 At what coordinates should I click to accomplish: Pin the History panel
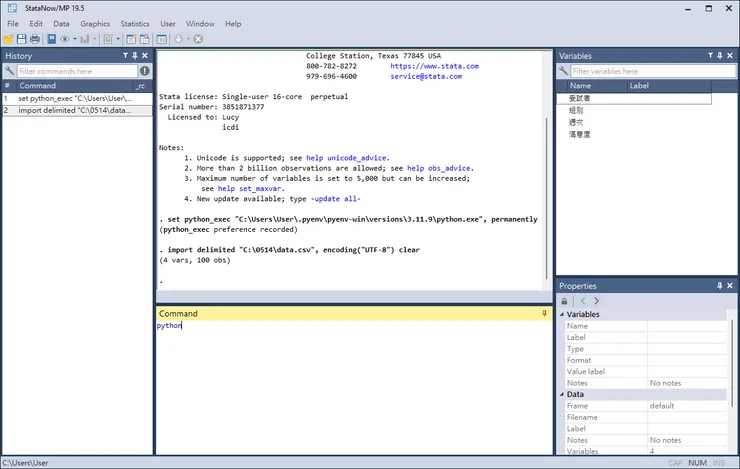pyautogui.click(x=135, y=56)
